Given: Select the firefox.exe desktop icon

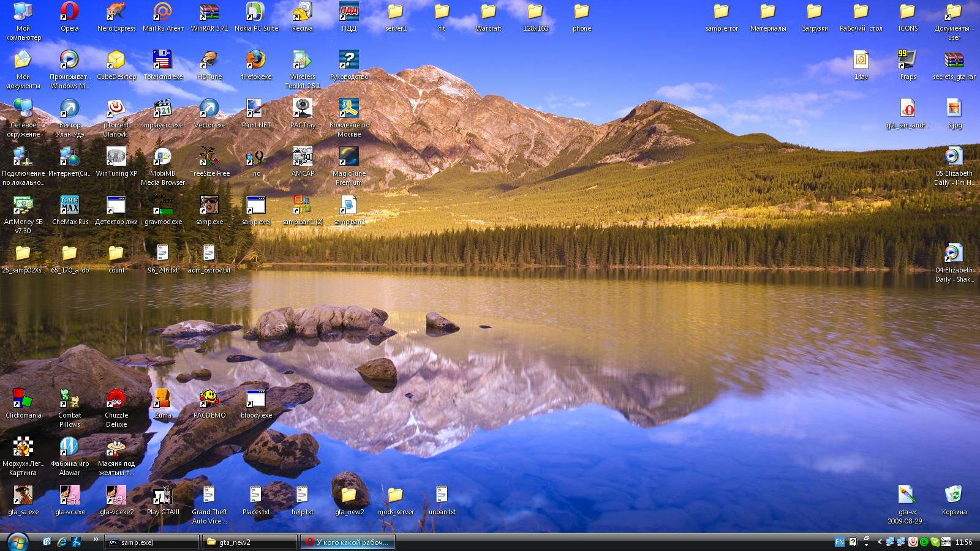Looking at the screenshot, I should coord(255,61).
